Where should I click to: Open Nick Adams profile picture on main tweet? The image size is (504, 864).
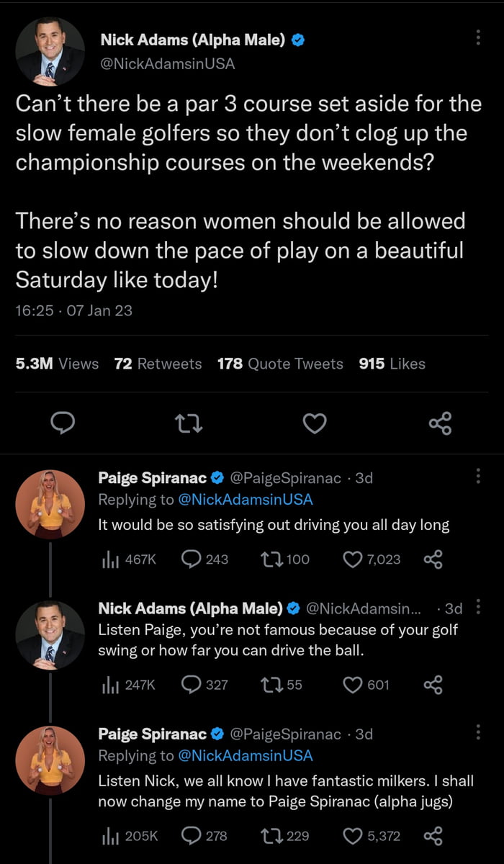pos(50,50)
